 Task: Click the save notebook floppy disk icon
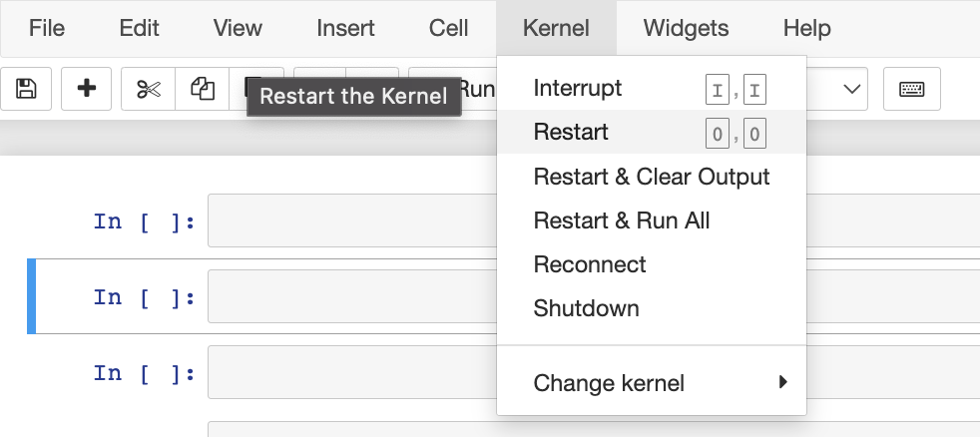pos(26,89)
